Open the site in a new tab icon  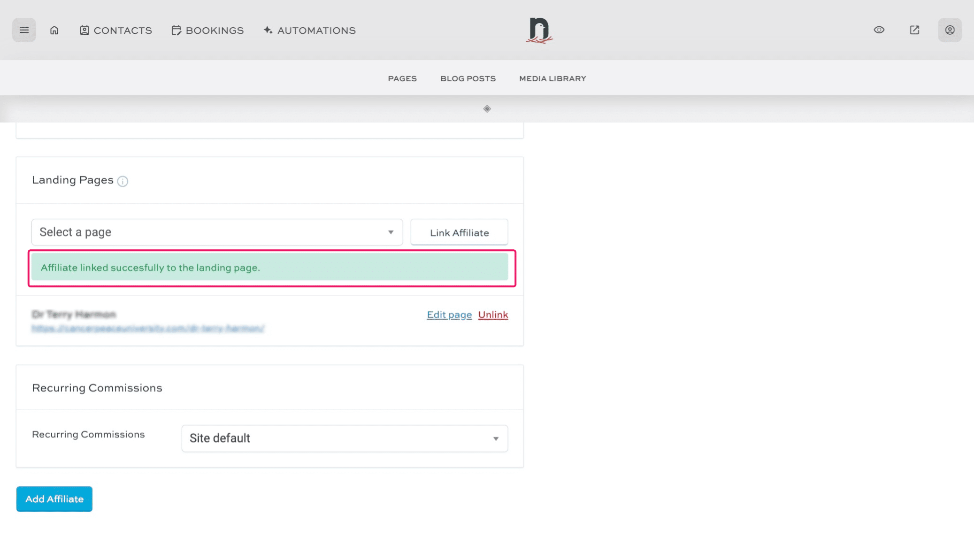tap(914, 30)
